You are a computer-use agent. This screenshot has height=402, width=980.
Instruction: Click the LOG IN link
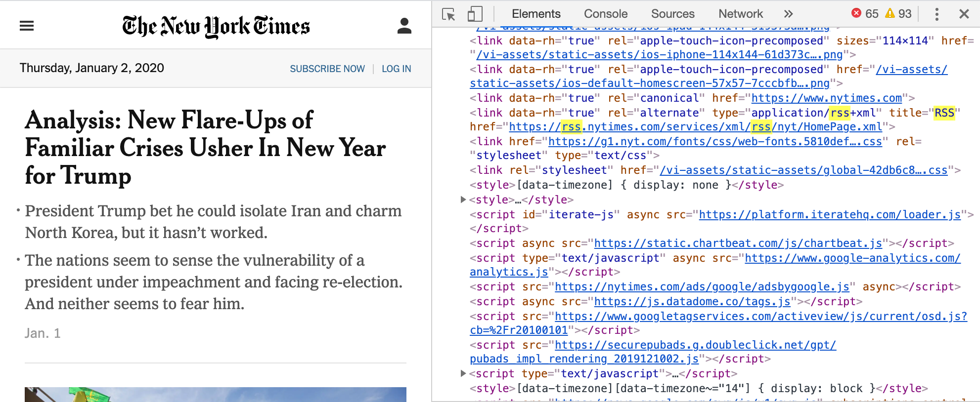[x=396, y=69]
